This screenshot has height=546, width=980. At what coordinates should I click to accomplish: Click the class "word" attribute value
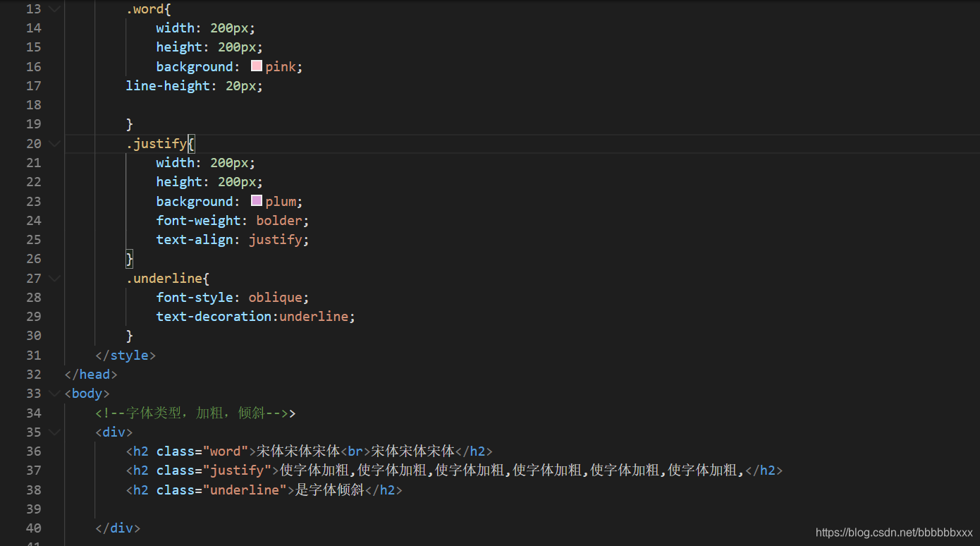coord(226,451)
